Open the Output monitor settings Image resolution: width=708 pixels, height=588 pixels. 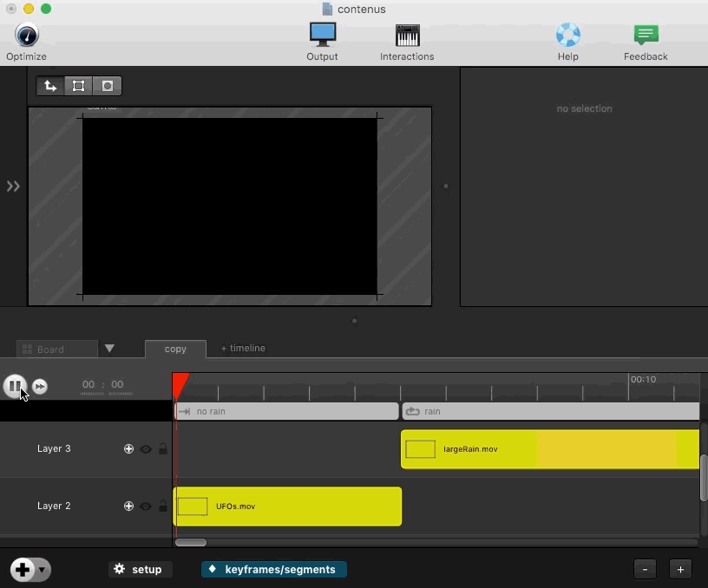(322, 36)
